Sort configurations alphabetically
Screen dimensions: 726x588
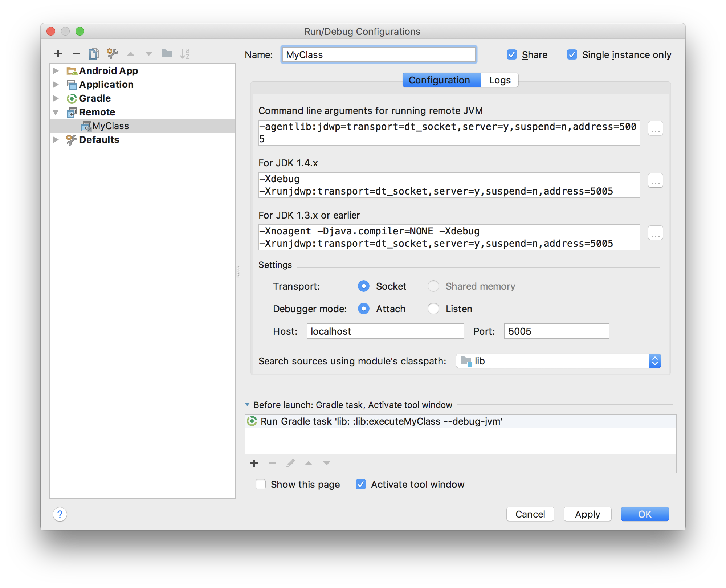(x=185, y=54)
